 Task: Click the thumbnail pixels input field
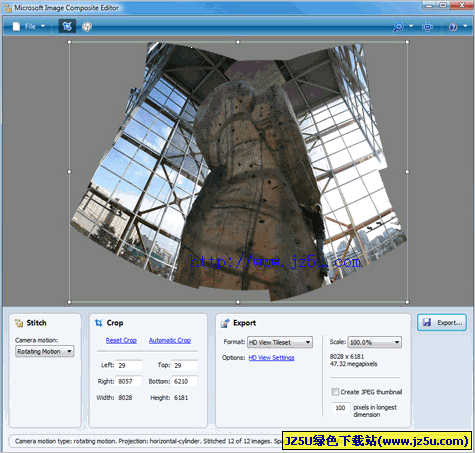(x=340, y=408)
